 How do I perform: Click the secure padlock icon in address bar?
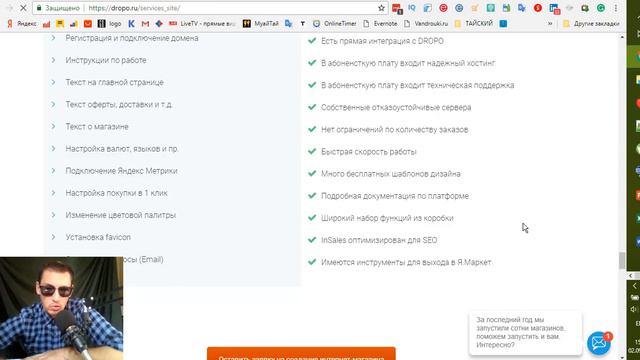pos(39,8)
